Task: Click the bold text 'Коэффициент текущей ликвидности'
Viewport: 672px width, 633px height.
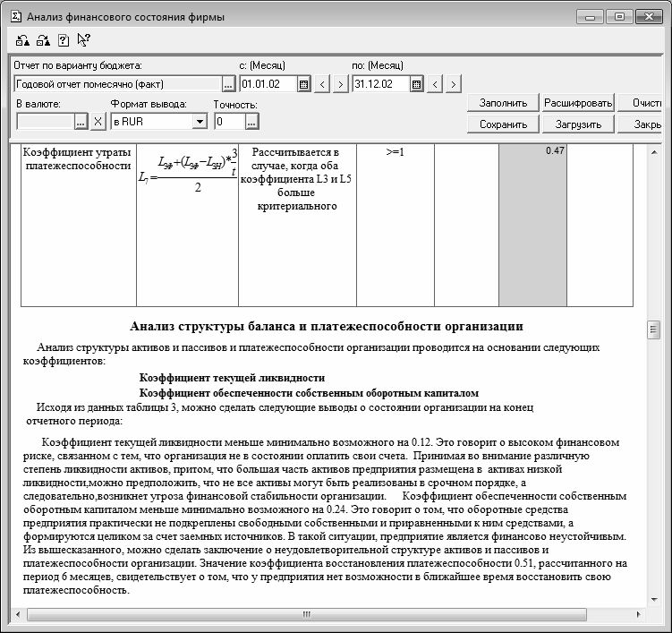Action: click(x=232, y=378)
